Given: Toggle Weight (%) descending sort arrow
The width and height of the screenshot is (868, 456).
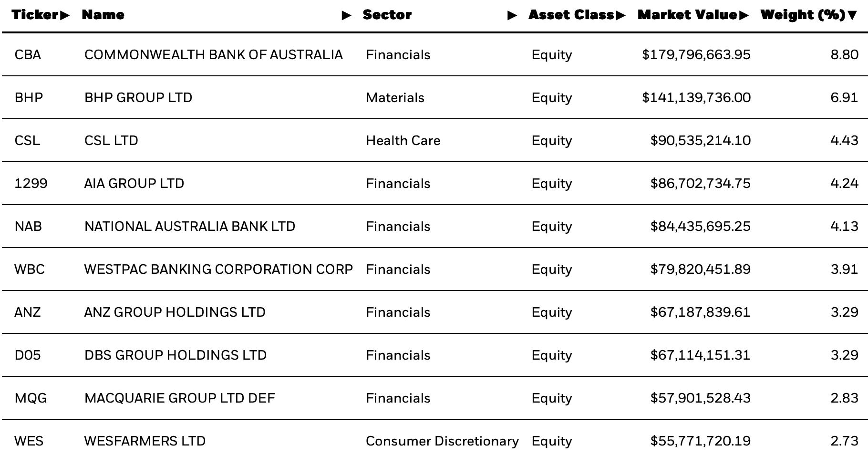Looking at the screenshot, I should pyautogui.click(x=852, y=16).
